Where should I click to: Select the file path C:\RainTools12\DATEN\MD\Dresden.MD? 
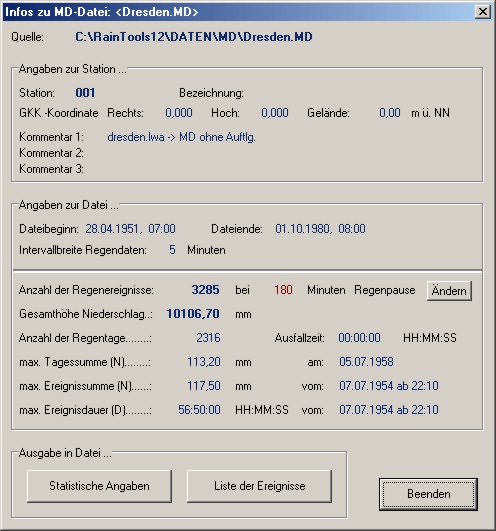click(x=194, y=37)
